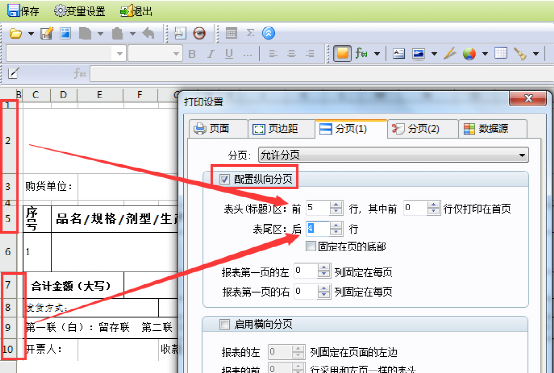Toggle italic formatting
This screenshot has width=554, height=373.
tap(211, 54)
